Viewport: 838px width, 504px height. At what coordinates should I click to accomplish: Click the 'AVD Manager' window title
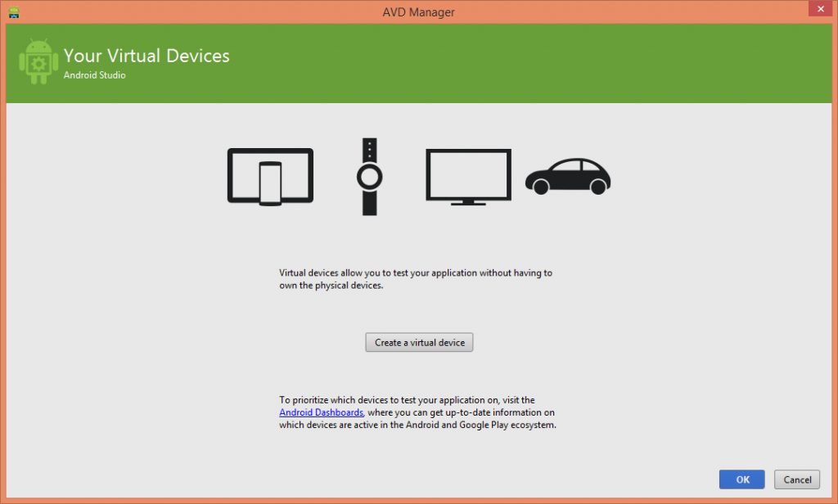point(418,11)
